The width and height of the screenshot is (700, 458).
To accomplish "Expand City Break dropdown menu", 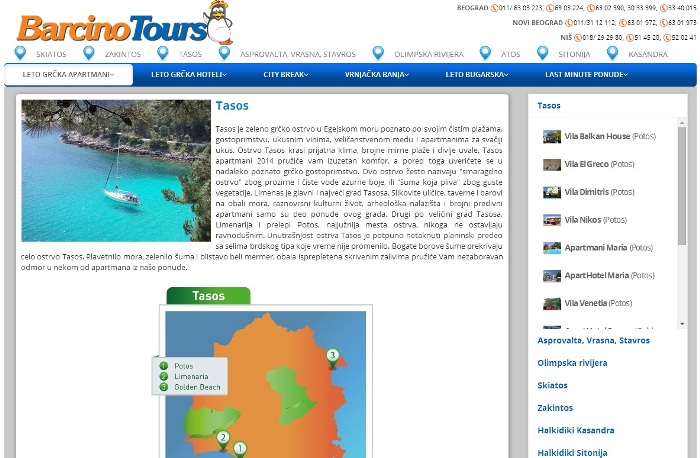I will click(x=286, y=75).
